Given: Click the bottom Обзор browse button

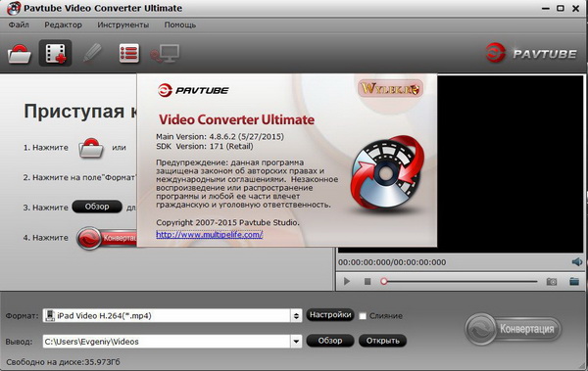Looking at the screenshot, I should [330, 341].
